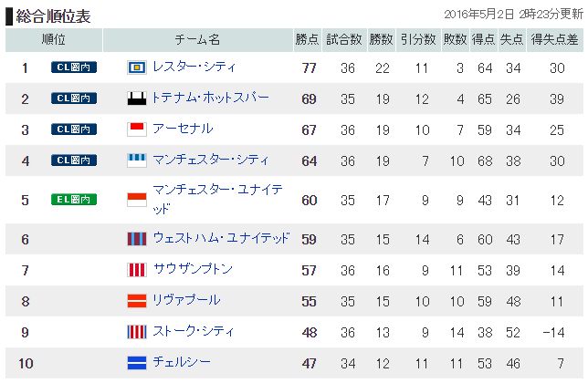
Task: Open the アーセナル team link
Action: [183, 129]
